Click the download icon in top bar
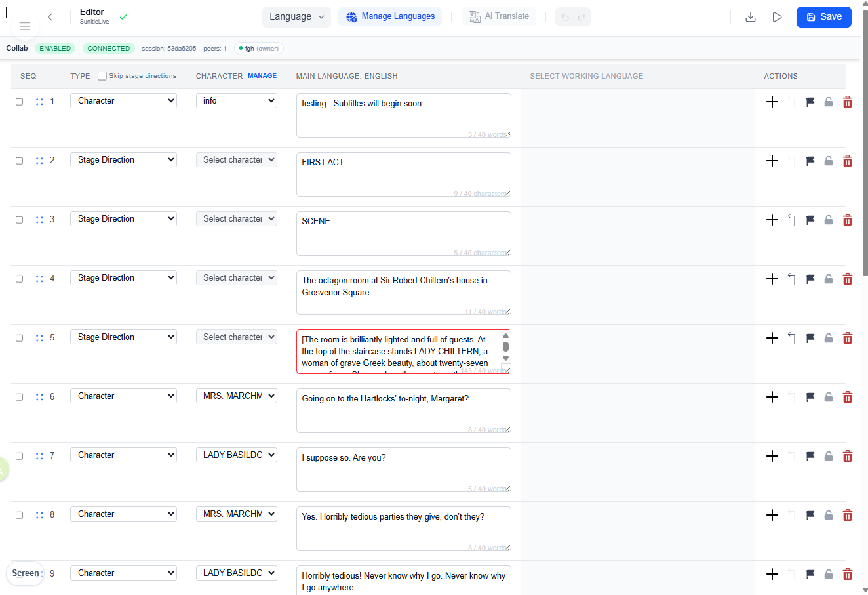 (751, 17)
